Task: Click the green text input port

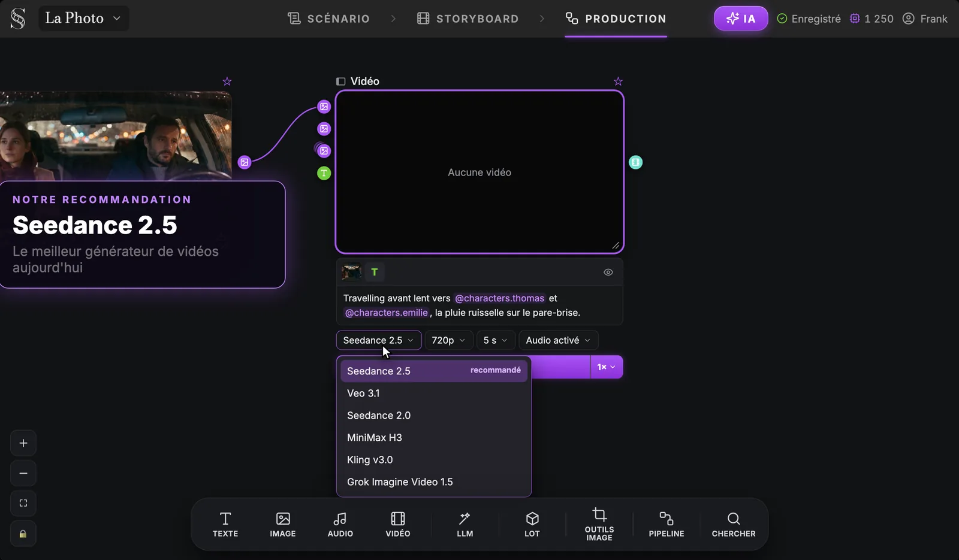Action: coord(324,173)
